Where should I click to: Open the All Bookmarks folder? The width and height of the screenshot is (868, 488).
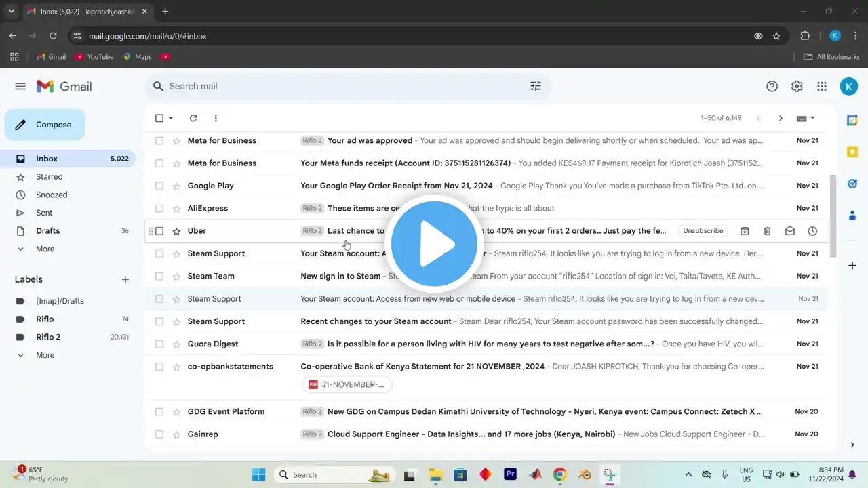point(831,57)
